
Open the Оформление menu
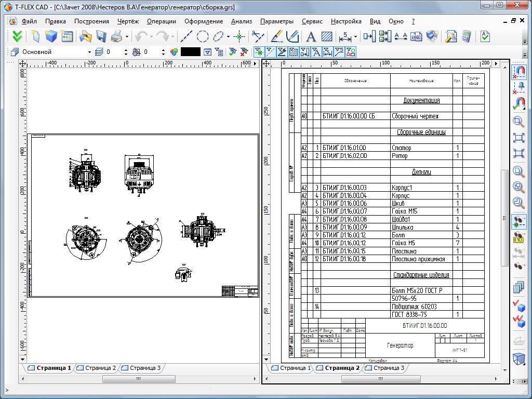pos(204,21)
